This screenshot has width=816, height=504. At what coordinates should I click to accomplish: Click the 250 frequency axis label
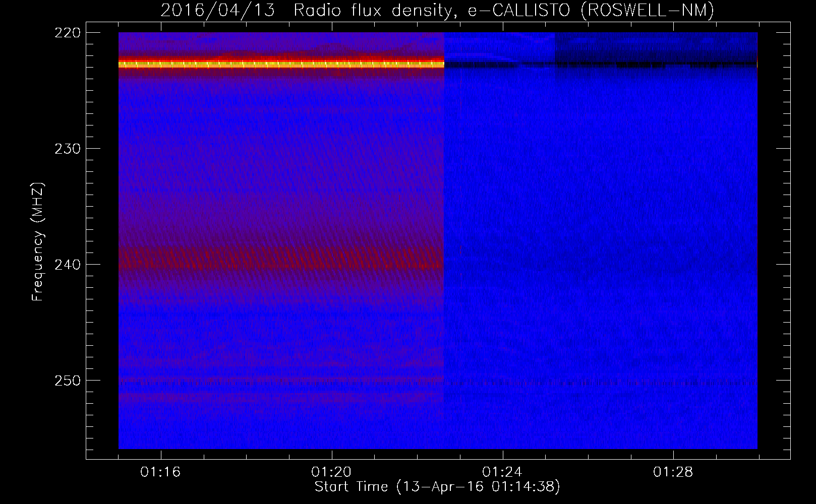68,381
